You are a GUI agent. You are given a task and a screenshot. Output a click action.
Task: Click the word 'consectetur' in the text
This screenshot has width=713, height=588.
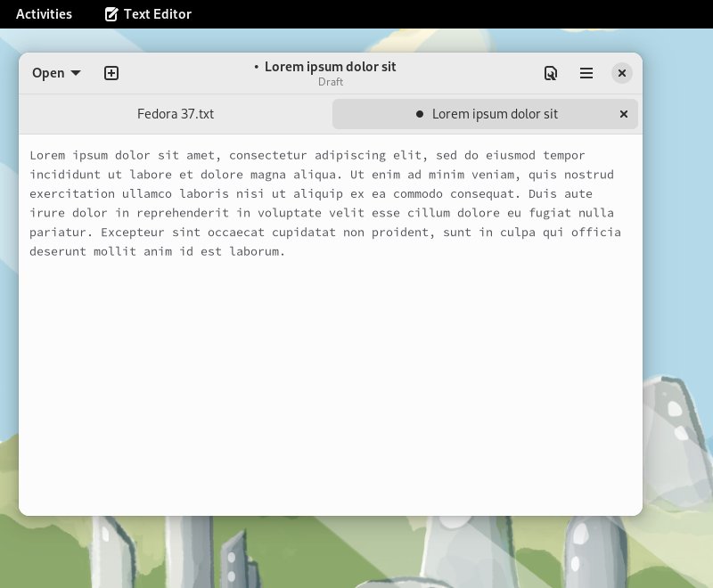[x=268, y=155]
